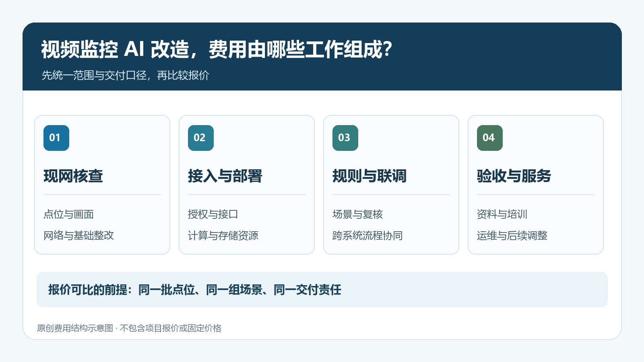The image size is (644, 362).
Task: Click the 场景与复核 line
Action: tap(357, 214)
